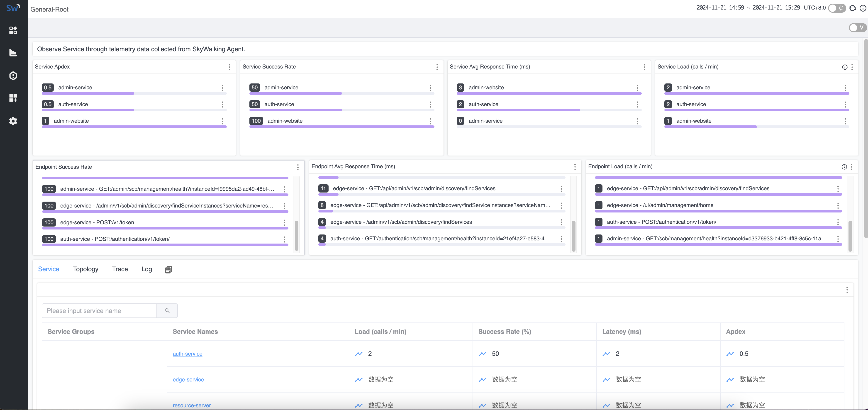Switch to the Trace tab

coord(120,269)
